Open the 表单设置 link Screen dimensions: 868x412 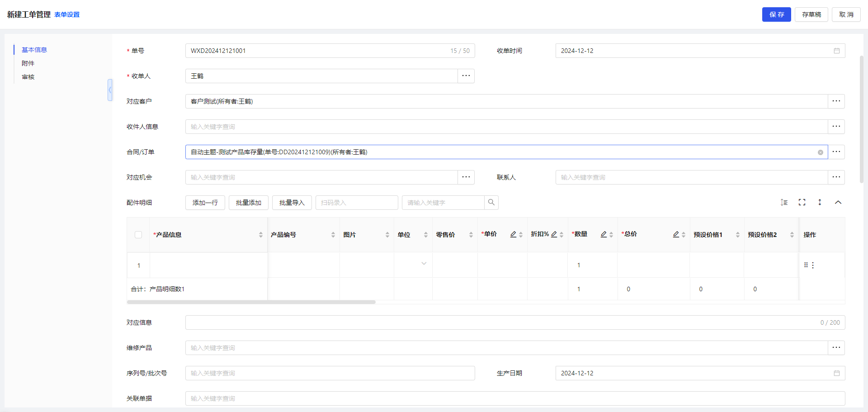point(67,14)
